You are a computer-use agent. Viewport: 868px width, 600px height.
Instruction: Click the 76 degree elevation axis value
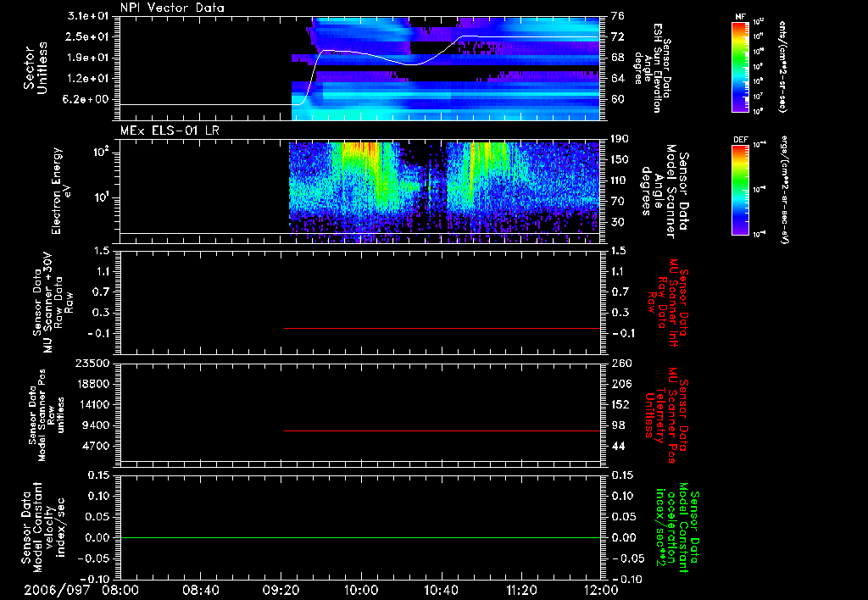click(618, 16)
